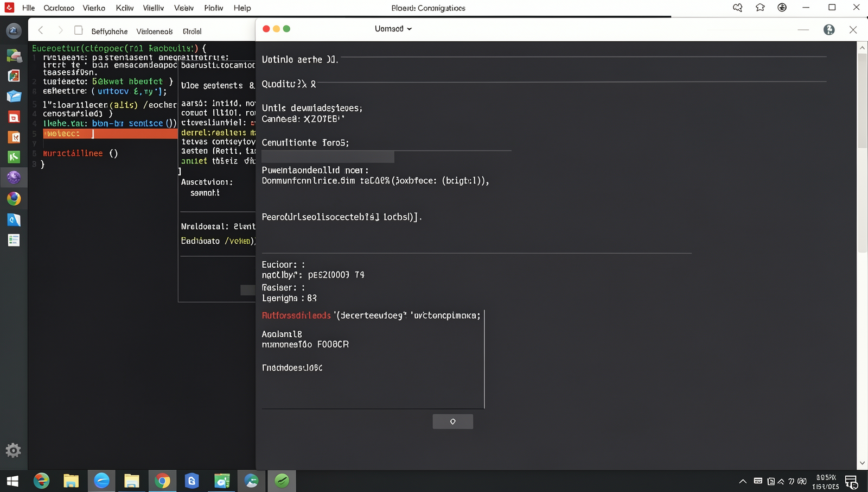Viewport: 868px width, 492px height.
Task: Click the red-and-green picture icon in the sidebar
Action: (14, 75)
